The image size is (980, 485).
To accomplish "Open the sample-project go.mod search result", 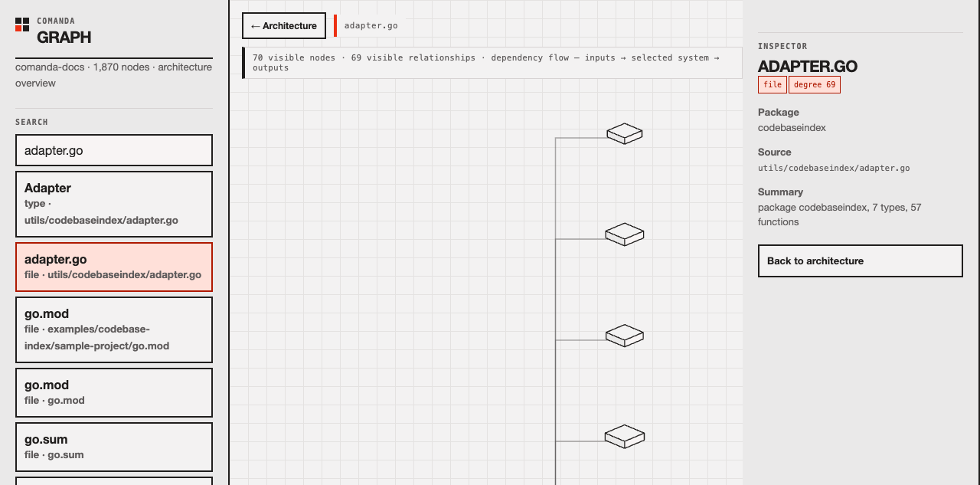I will click(x=114, y=329).
